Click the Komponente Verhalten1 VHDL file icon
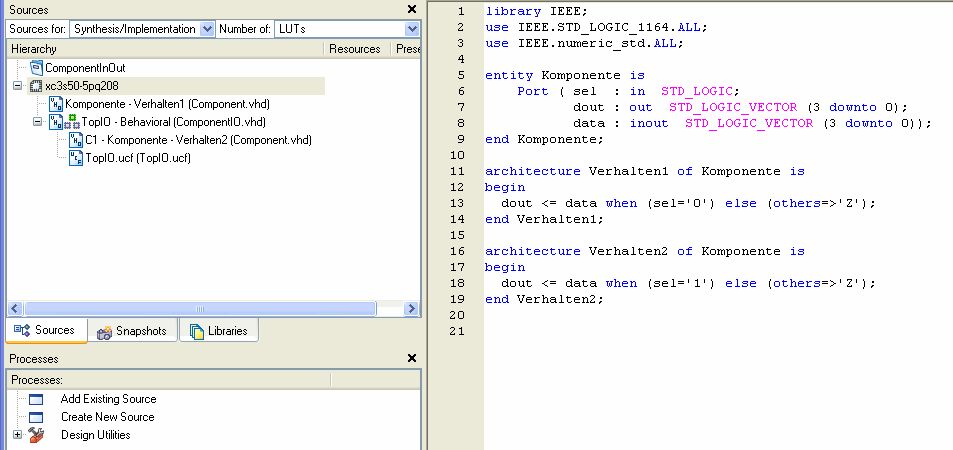The image size is (953, 450). tap(56, 104)
